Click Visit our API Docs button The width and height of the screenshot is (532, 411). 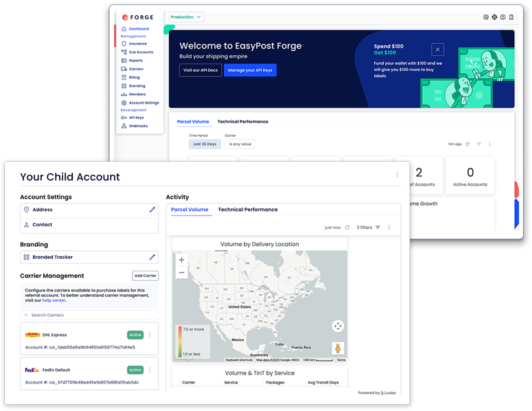[x=200, y=70]
